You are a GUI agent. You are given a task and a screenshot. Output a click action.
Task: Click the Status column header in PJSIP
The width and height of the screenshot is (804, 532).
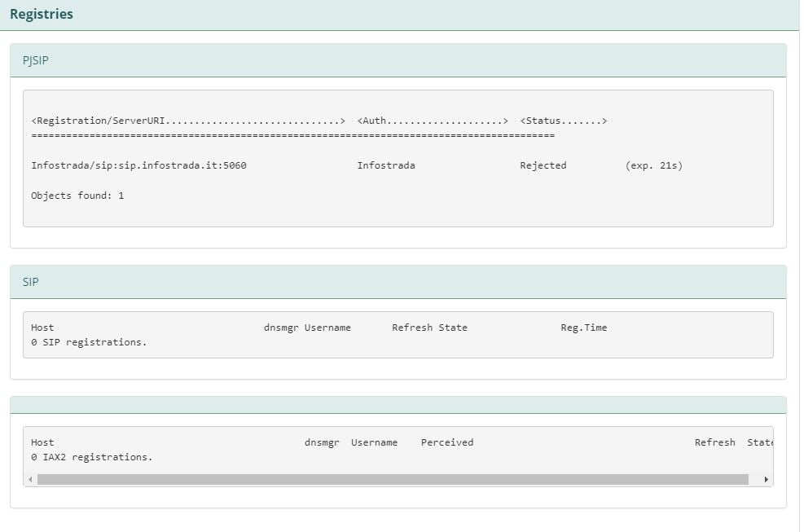point(564,121)
